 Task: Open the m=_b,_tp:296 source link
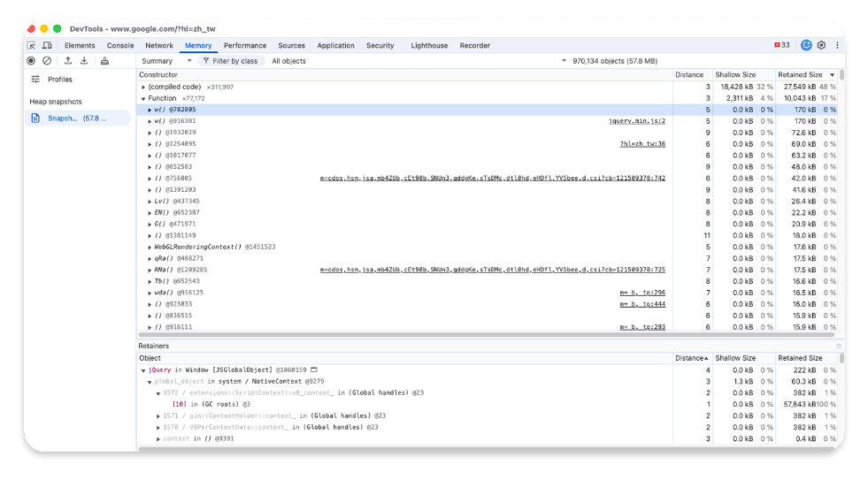[x=642, y=293]
